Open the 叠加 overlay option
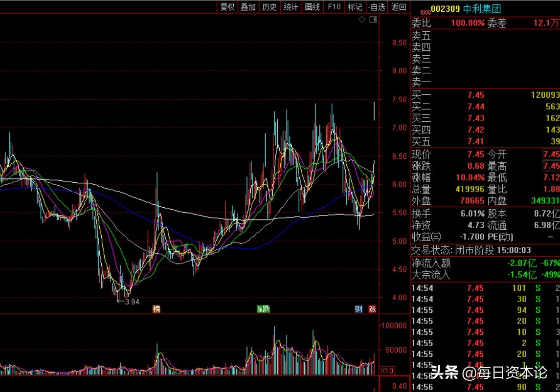This screenshot has height=392, width=560. click(248, 7)
